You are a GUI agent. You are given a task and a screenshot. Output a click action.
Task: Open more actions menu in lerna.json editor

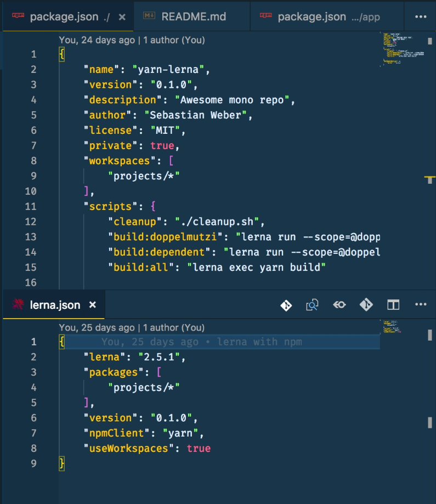421,304
